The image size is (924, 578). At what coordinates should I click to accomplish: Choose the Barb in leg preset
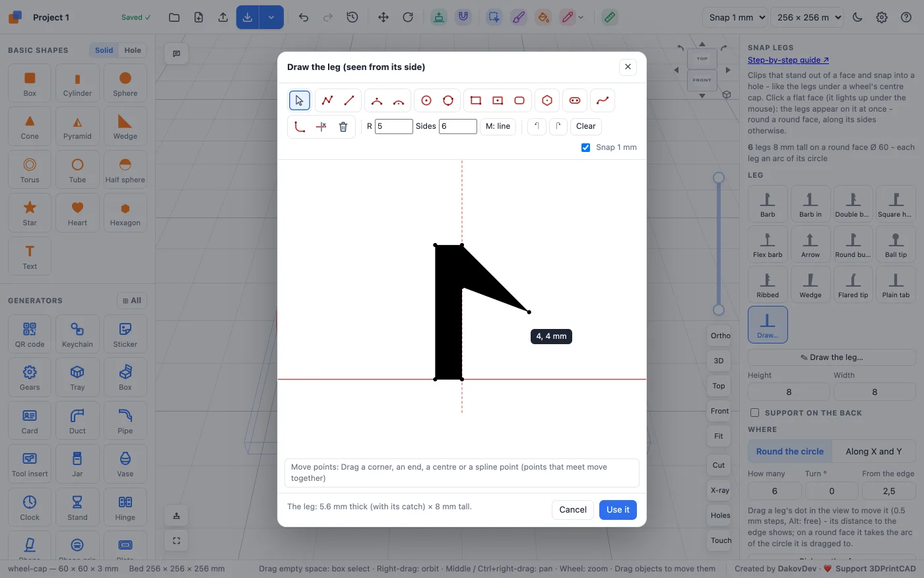pos(810,204)
